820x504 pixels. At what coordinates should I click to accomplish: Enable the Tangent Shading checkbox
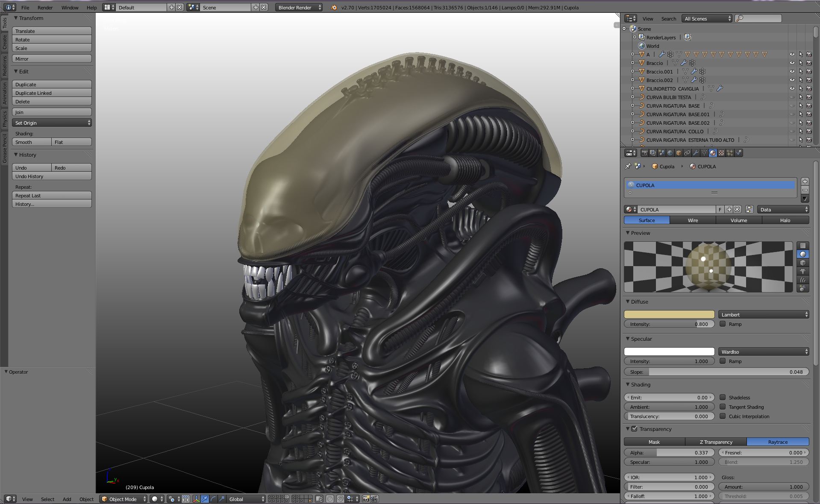pos(723,407)
